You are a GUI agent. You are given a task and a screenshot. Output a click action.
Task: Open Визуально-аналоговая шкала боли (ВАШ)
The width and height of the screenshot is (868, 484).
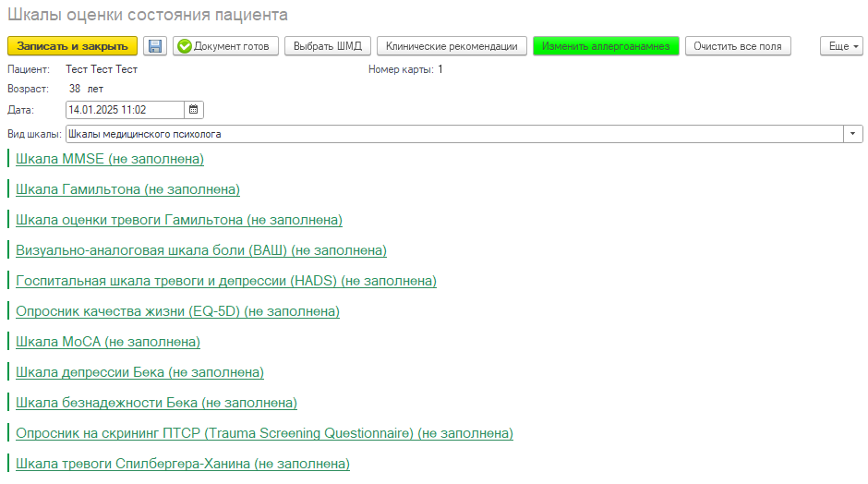(x=201, y=251)
